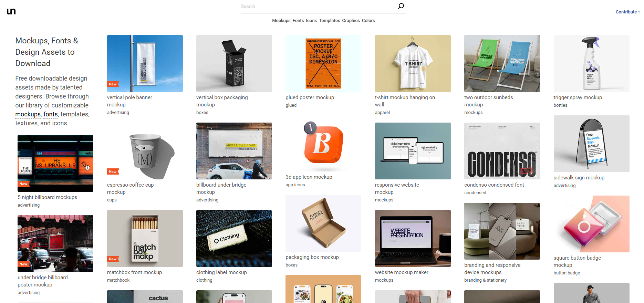644x303 pixels.
Task: Click 'glued poster mockup' title link
Action: (x=310, y=97)
